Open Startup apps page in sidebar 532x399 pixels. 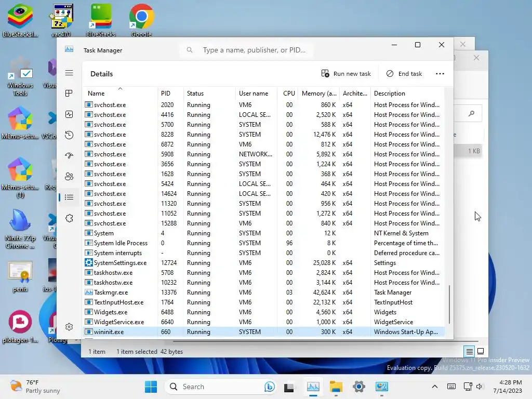(69, 156)
